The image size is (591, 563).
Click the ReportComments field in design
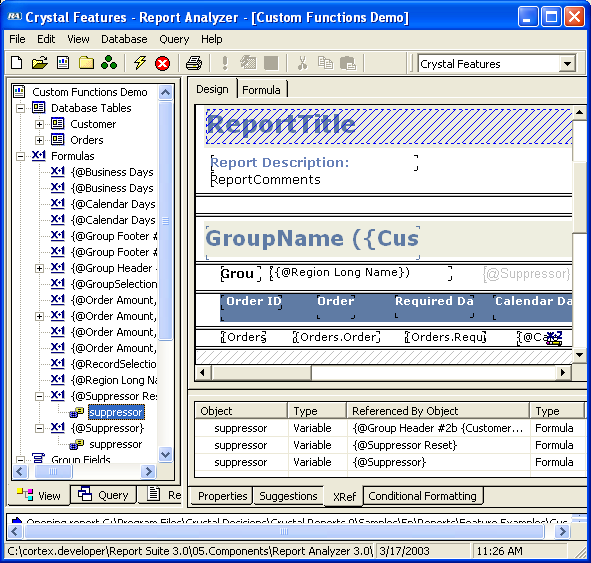[x=266, y=180]
